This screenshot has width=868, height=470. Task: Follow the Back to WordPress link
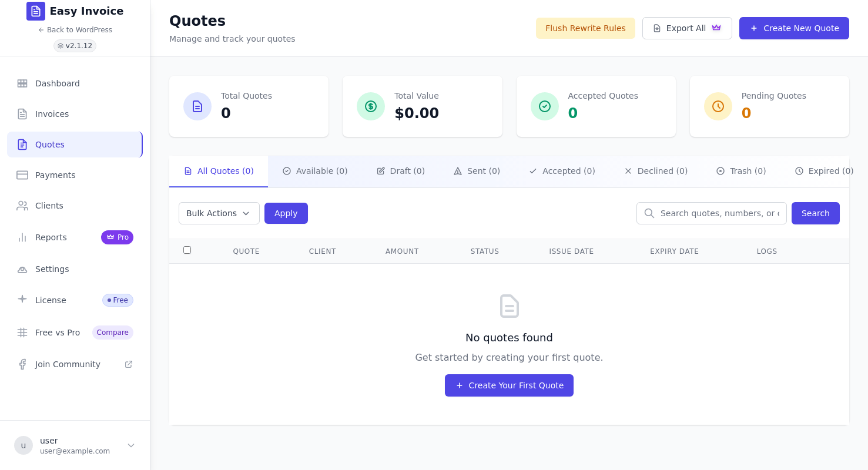[x=75, y=30]
